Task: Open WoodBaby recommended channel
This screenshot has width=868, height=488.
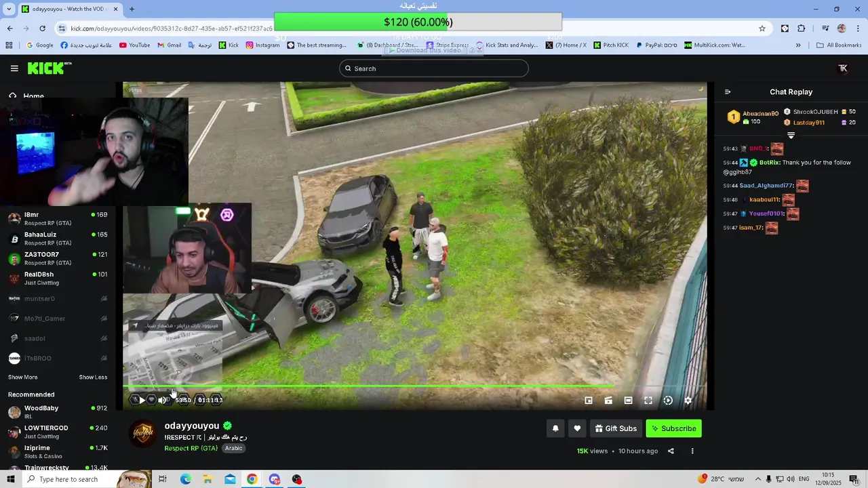Action: (58, 412)
